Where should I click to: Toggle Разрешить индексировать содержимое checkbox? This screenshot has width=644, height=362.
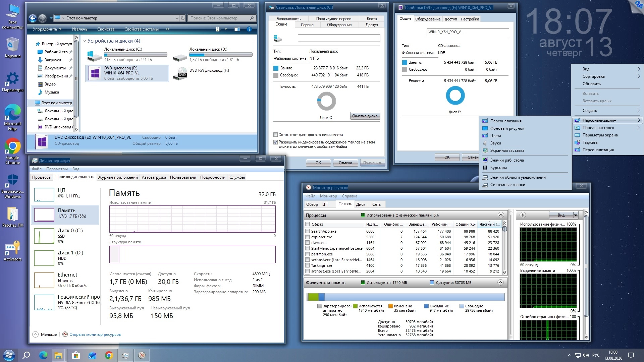[275, 142]
